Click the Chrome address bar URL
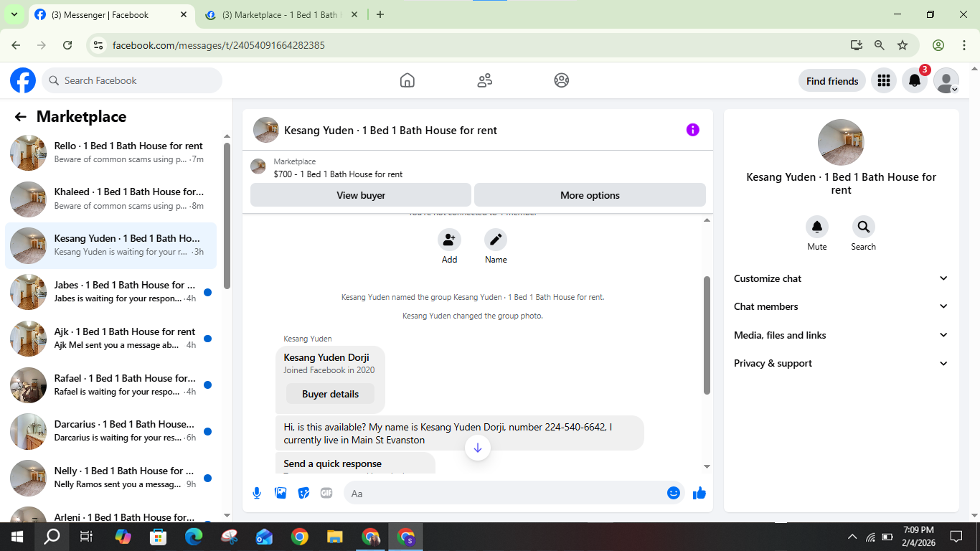 [x=219, y=45]
